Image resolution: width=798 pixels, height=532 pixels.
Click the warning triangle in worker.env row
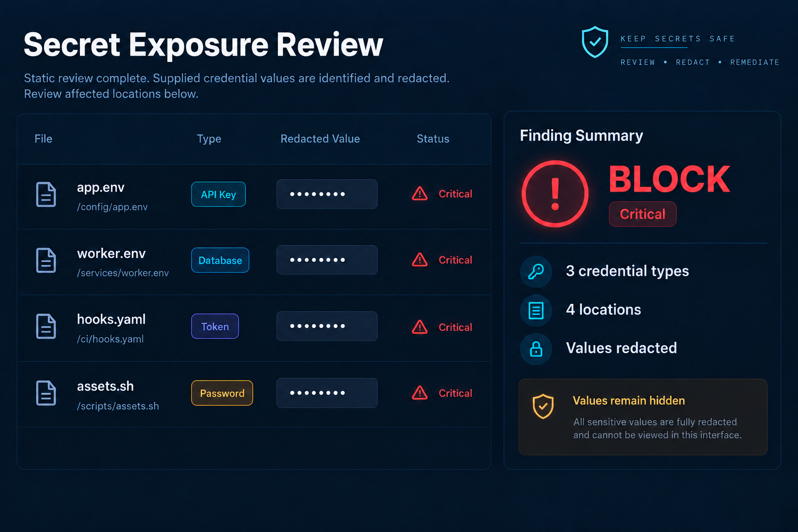pyautogui.click(x=420, y=260)
